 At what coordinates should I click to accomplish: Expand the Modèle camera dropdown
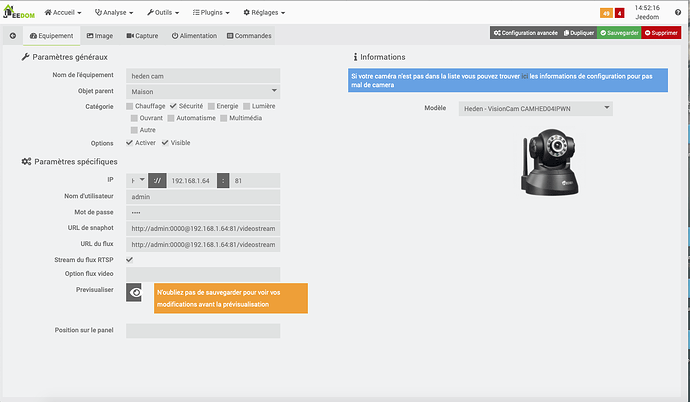pyautogui.click(x=536, y=109)
